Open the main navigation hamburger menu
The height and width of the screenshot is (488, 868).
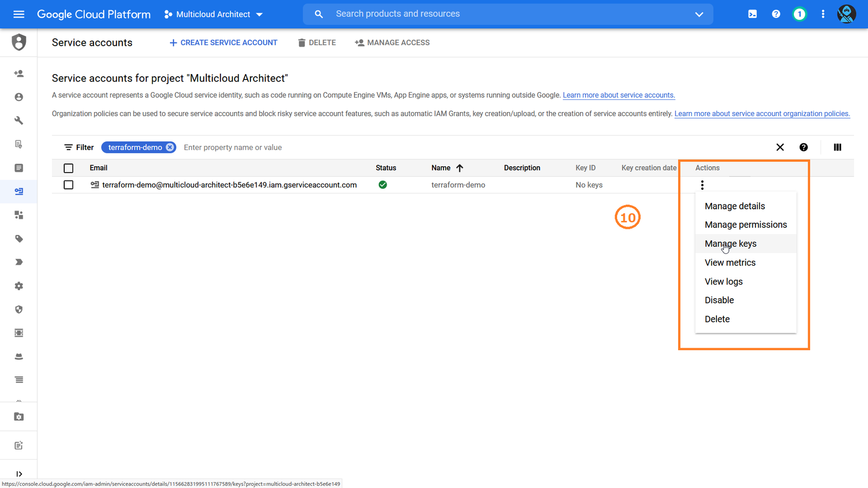(x=19, y=14)
